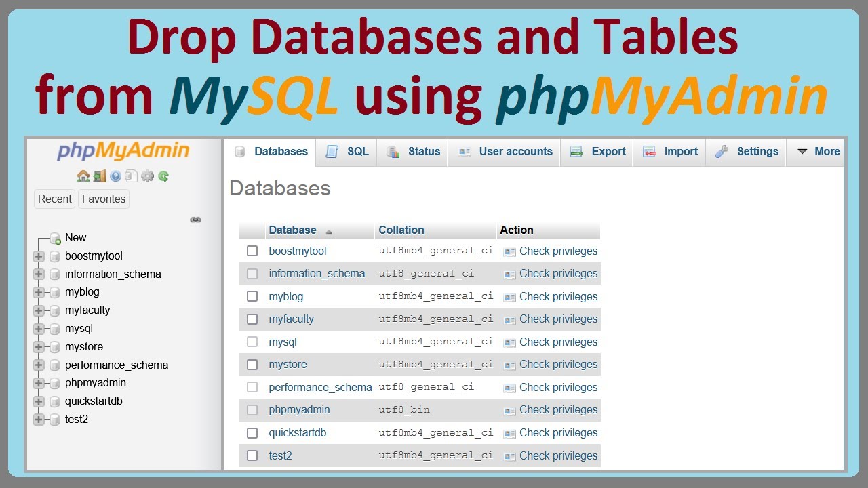Click the Recent button
The image size is (868, 488).
point(54,199)
